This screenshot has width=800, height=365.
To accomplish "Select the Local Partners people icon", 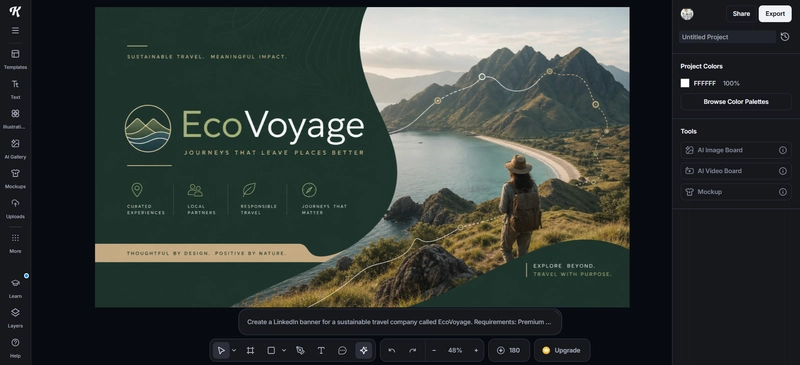I will (195, 190).
